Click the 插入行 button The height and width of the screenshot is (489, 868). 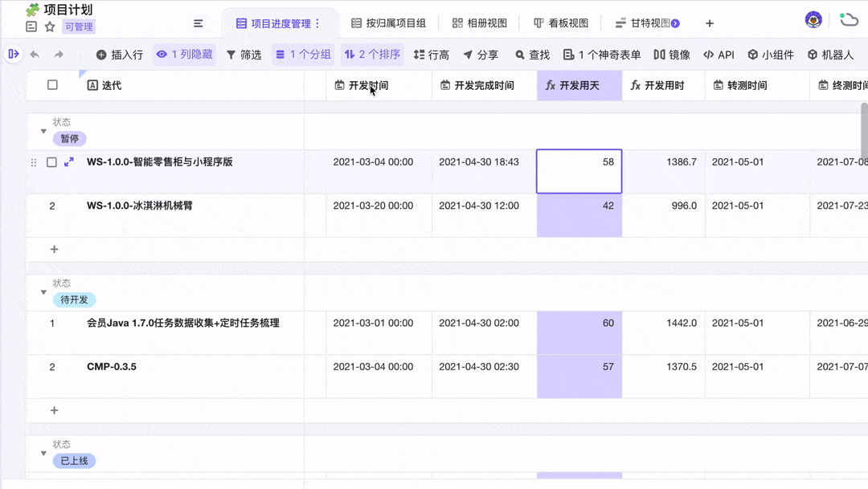(x=120, y=55)
